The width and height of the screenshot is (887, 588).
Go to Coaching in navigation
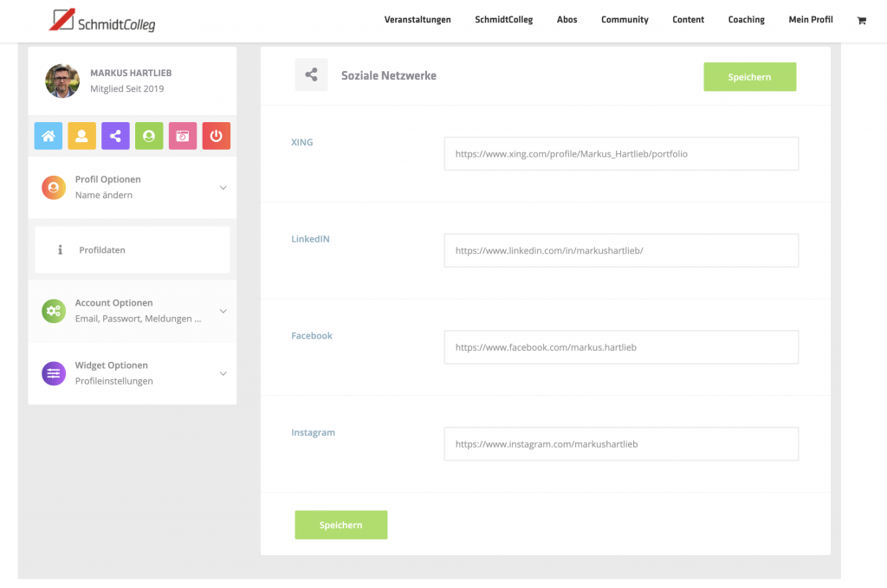[x=746, y=20]
